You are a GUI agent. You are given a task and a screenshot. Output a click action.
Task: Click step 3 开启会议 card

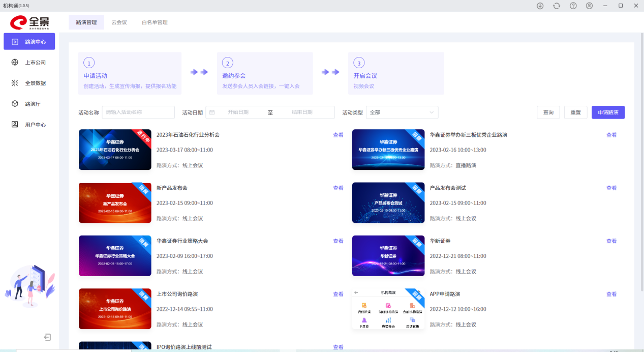click(x=396, y=73)
